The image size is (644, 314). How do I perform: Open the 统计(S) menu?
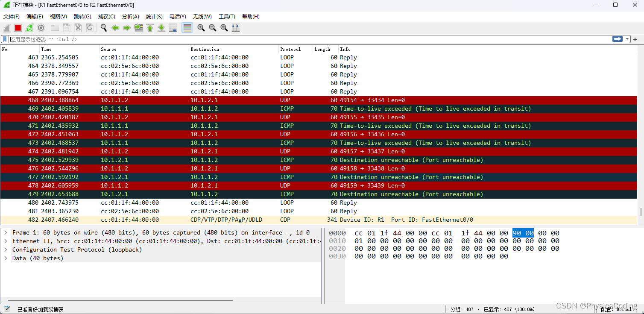tap(154, 17)
